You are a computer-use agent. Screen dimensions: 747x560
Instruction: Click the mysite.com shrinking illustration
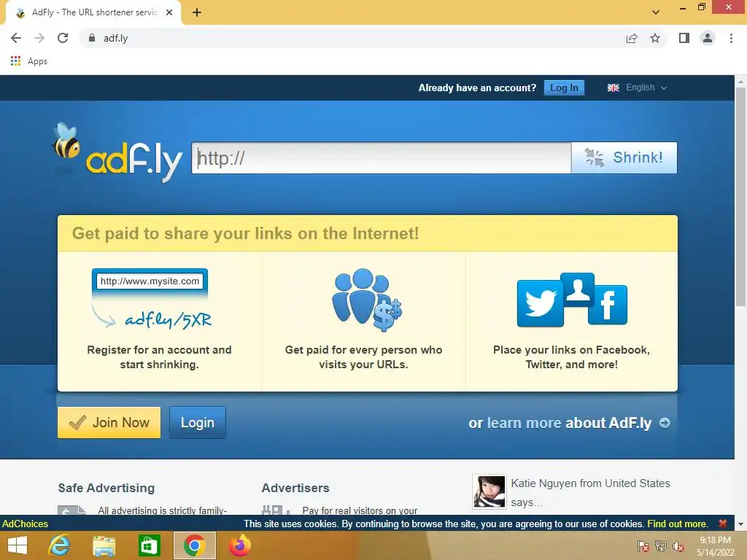(151, 299)
